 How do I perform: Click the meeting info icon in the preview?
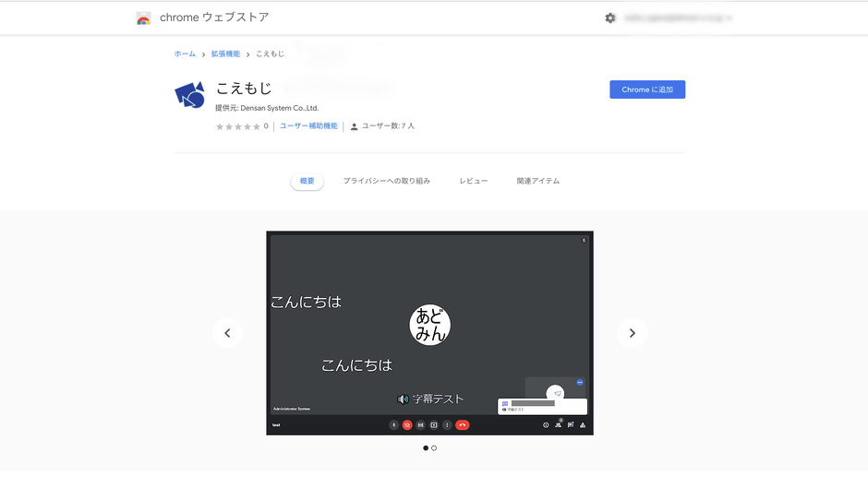tap(546, 425)
